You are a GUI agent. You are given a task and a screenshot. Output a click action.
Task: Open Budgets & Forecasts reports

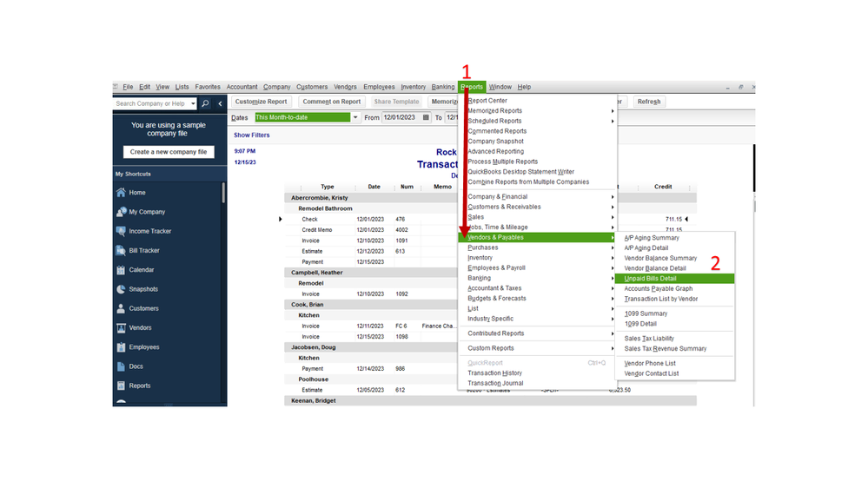pos(538,298)
